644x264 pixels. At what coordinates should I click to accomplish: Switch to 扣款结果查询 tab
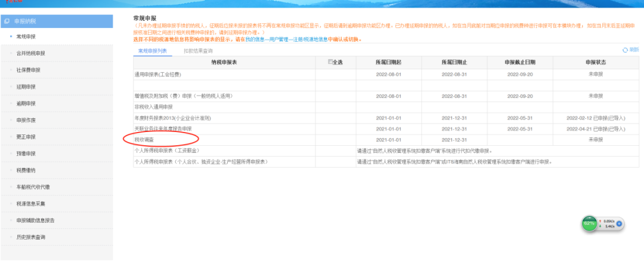(x=198, y=51)
